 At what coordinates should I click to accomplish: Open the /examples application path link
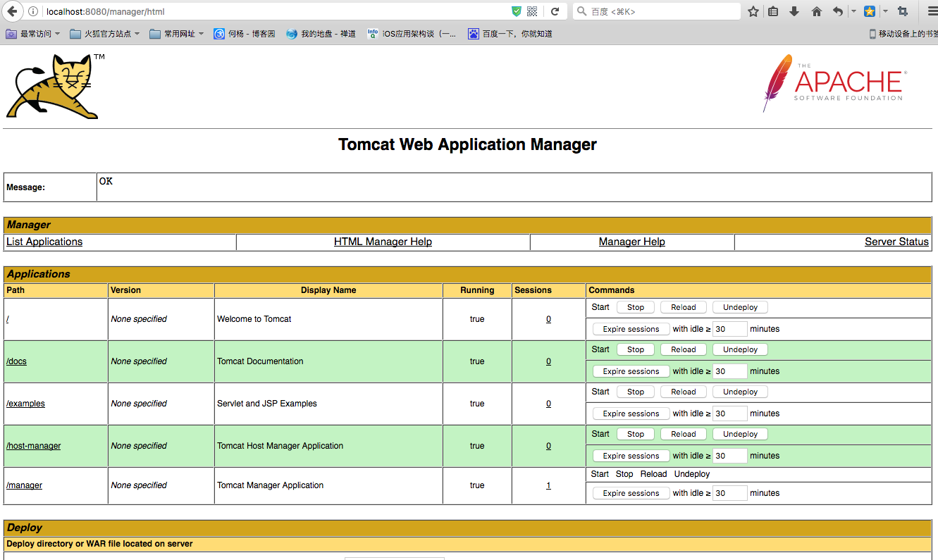[25, 404]
